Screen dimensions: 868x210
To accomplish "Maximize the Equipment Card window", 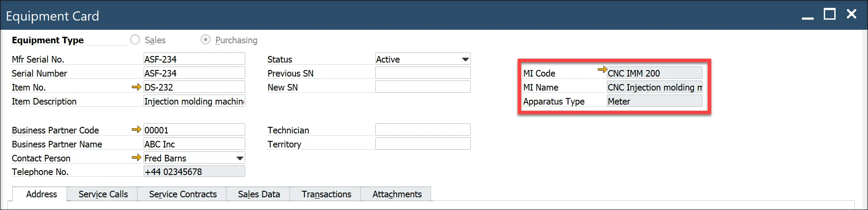I will coord(829,14).
